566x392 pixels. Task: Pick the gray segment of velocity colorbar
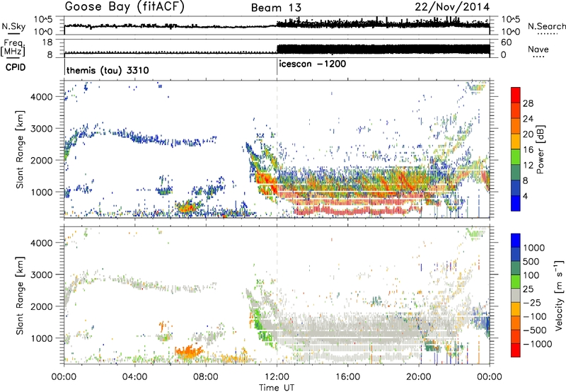coord(516,296)
